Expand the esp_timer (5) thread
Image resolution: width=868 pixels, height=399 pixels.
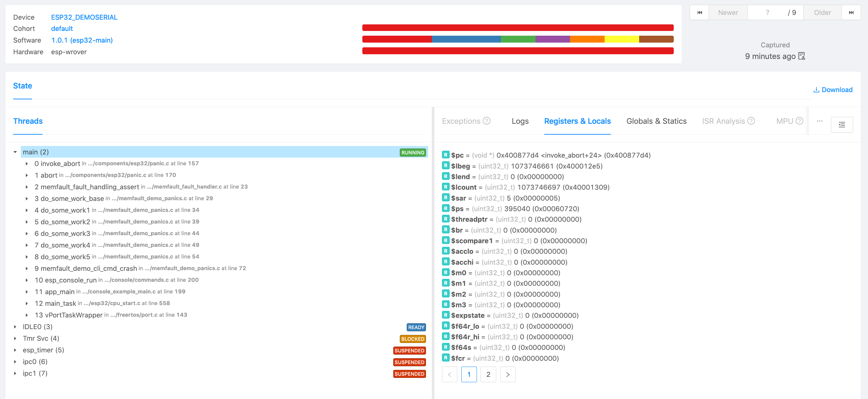tap(15, 350)
